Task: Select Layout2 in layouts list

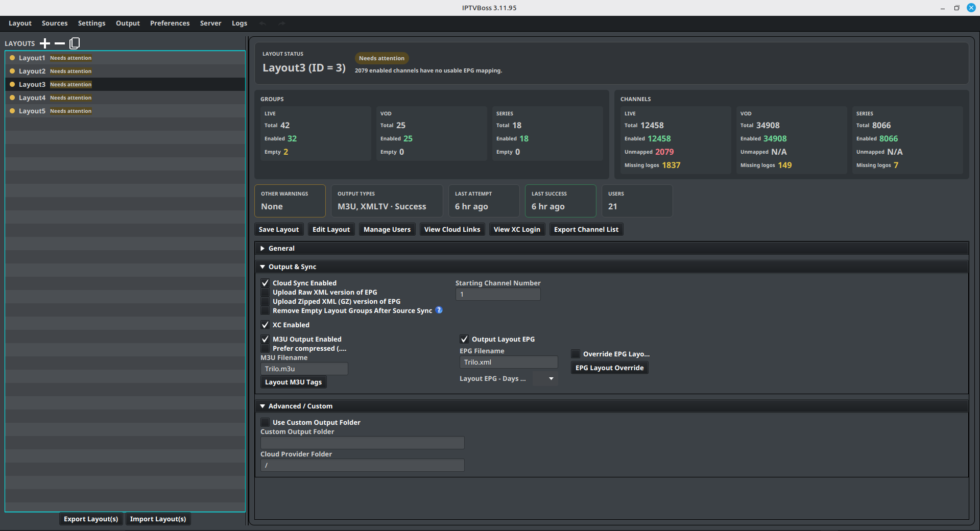Action: 125,71
